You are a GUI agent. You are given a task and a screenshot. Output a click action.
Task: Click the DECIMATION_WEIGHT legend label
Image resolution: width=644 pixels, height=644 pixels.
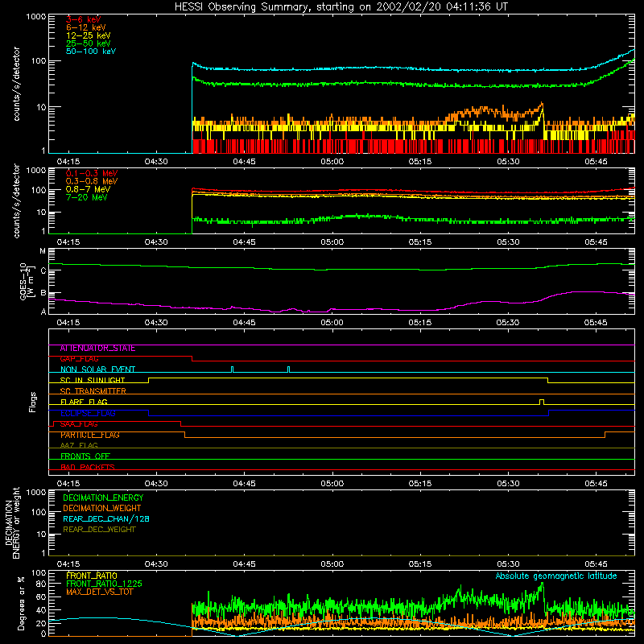point(102,508)
